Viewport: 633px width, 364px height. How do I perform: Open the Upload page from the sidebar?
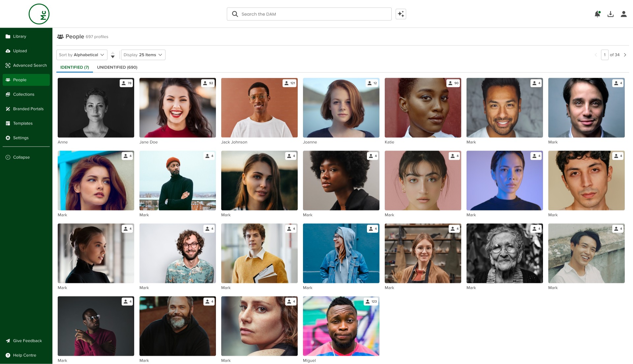coord(20,51)
